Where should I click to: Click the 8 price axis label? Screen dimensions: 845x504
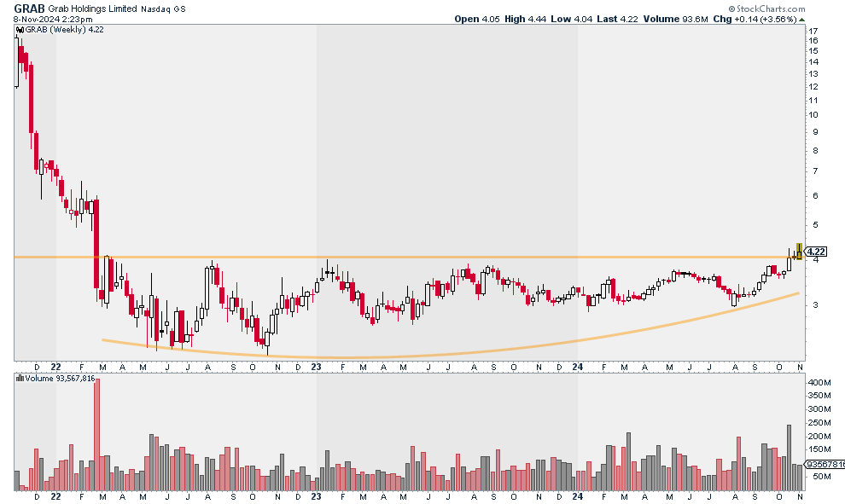click(815, 151)
